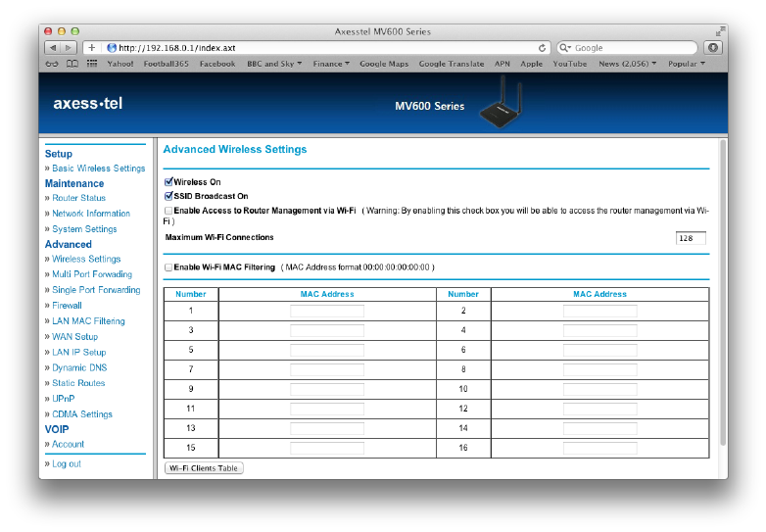Screen dimensions: 766x532
Task: Click the site globe icon in address bar
Action: pos(112,47)
